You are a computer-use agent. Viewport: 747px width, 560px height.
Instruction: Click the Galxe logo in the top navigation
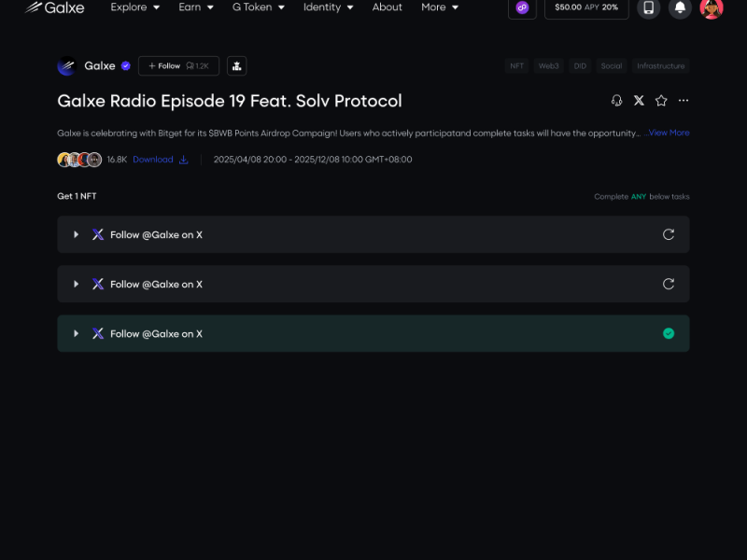(54, 7)
